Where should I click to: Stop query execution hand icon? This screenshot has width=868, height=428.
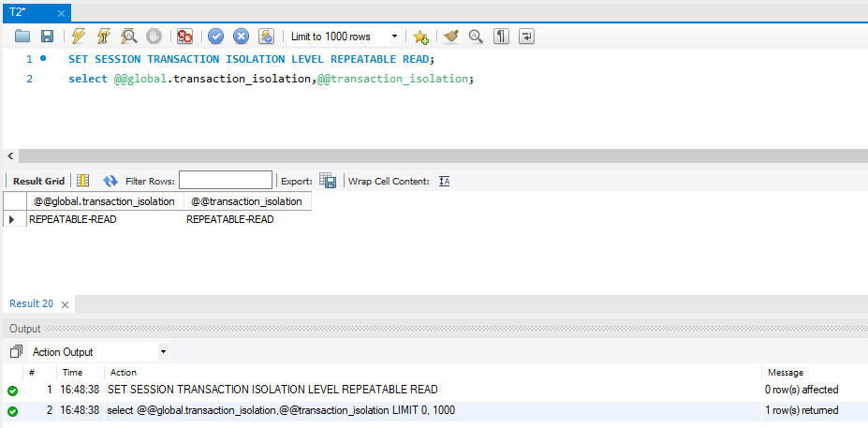click(154, 37)
